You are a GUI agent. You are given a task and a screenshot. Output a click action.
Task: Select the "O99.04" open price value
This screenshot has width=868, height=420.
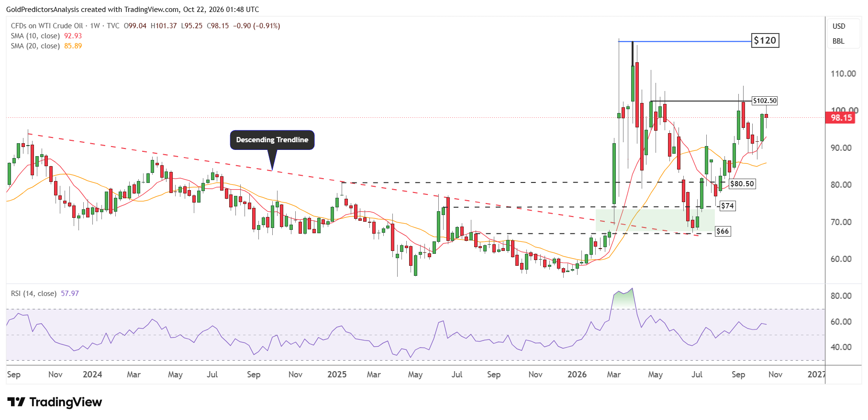pyautogui.click(x=135, y=26)
